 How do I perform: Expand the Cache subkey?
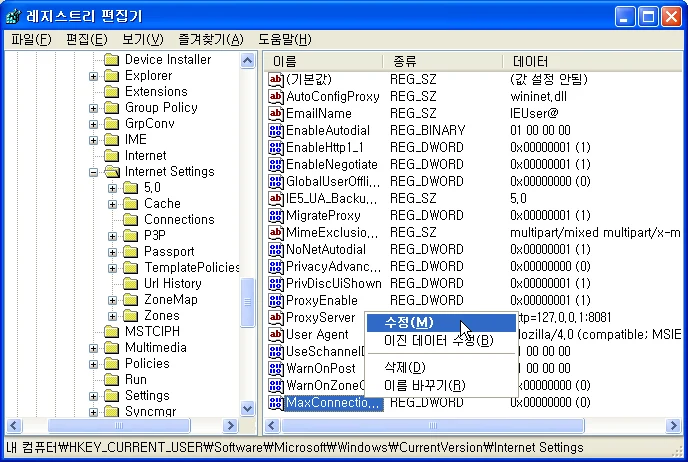point(112,204)
